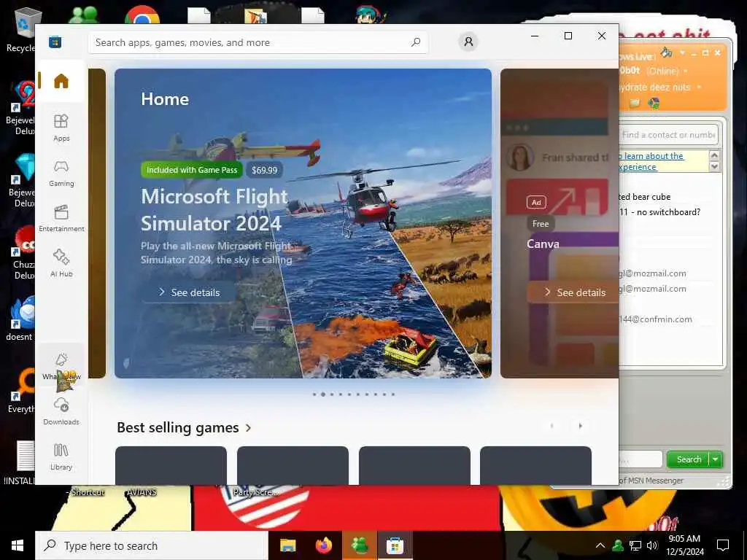Switch to Messenger taskbar button
Screen dimensions: 747x560
click(360, 545)
